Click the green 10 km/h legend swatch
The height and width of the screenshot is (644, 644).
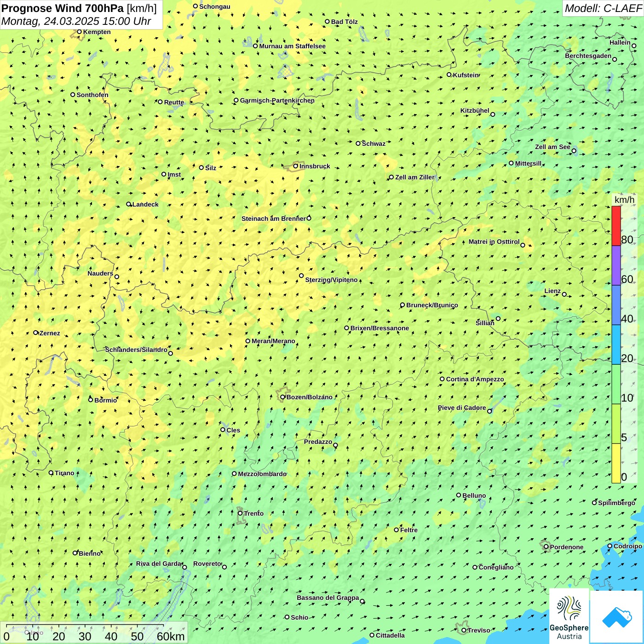click(x=616, y=384)
